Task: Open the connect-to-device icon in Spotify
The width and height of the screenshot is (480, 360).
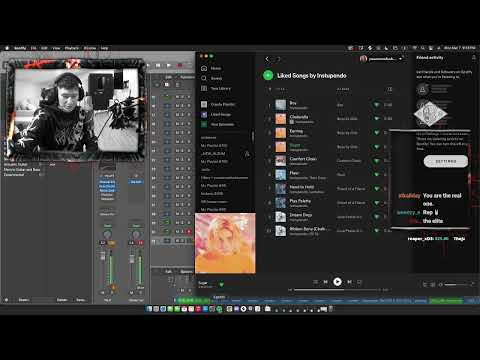Action: (x=433, y=285)
